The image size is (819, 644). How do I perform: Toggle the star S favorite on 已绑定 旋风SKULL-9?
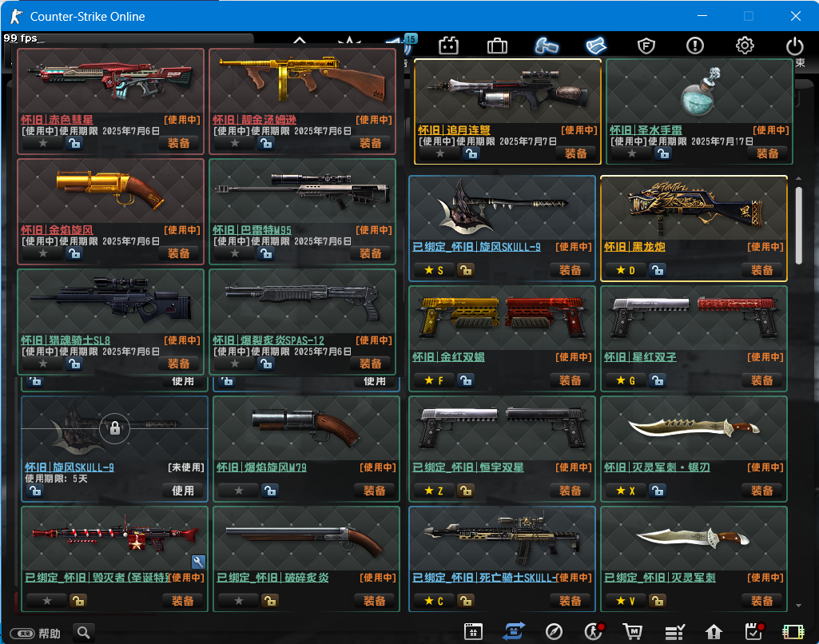[x=434, y=269]
